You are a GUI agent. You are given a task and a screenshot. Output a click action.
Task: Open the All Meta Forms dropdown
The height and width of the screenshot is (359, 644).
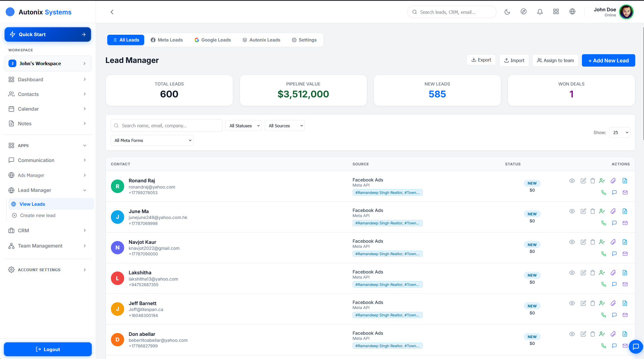152,140
